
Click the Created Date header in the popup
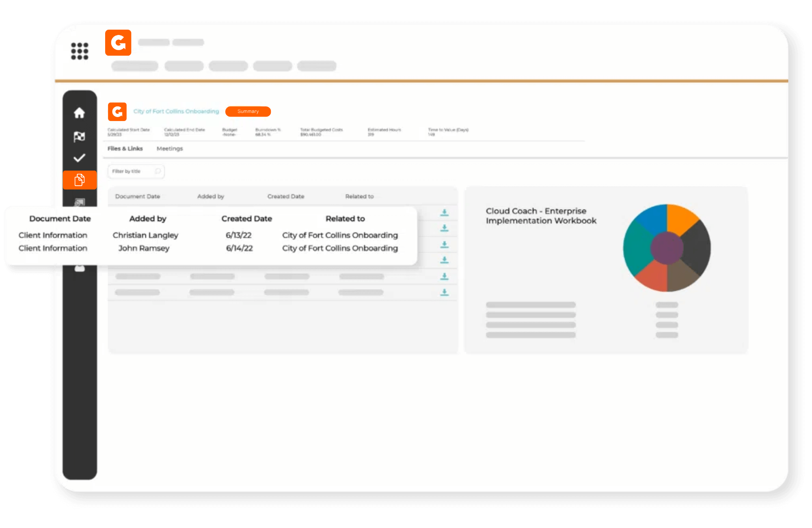(x=247, y=219)
